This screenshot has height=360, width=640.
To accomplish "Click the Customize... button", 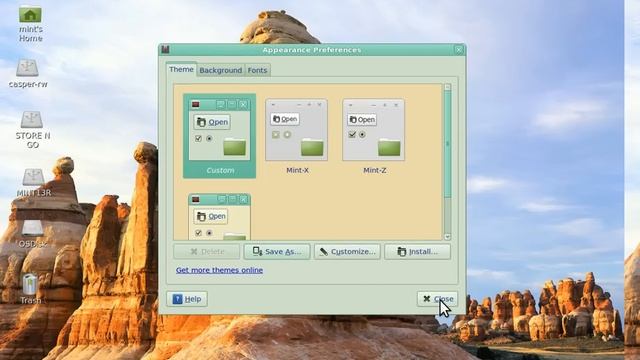I will click(347, 252).
